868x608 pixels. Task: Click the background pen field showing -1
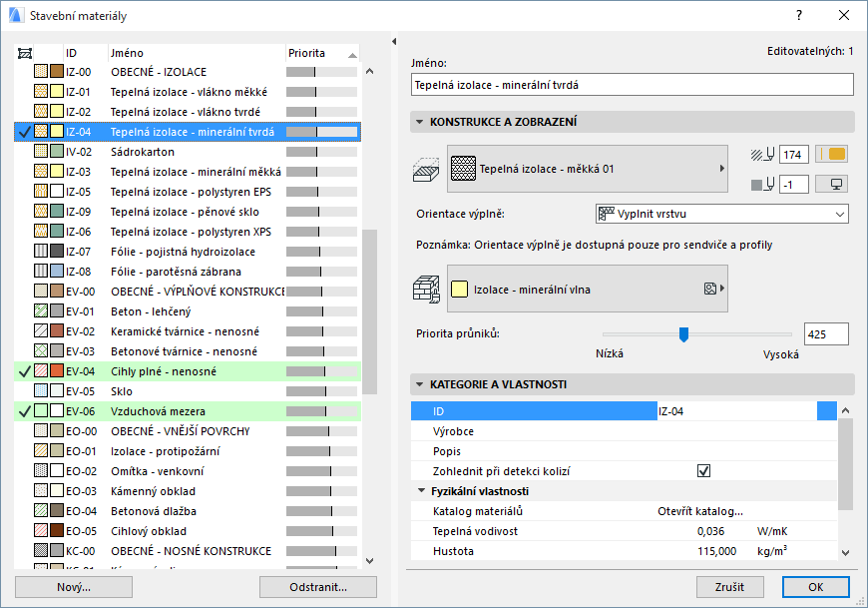[x=794, y=185]
